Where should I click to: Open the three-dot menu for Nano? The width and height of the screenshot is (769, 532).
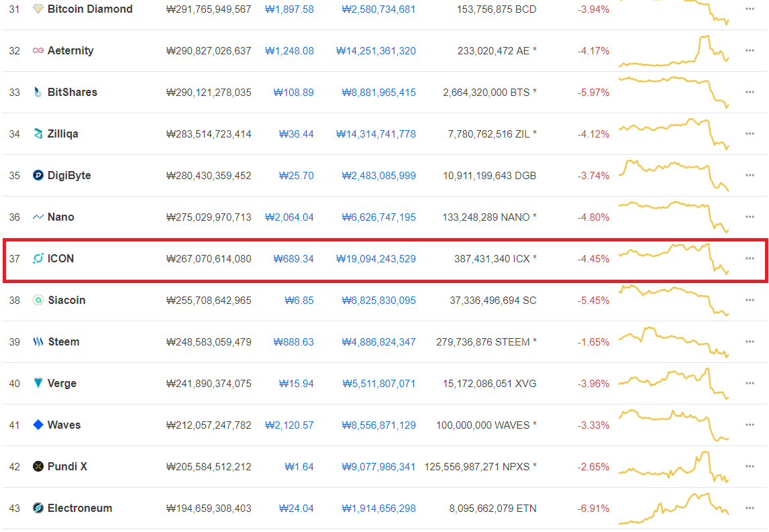point(750,217)
